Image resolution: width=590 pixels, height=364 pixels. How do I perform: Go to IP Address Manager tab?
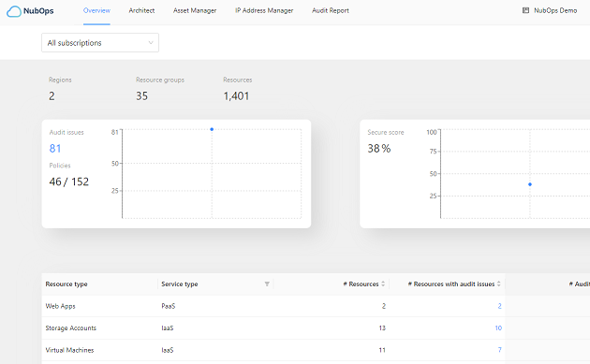coord(264,10)
